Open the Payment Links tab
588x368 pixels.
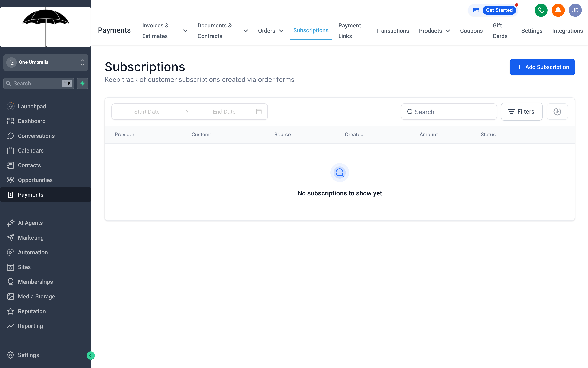tap(350, 31)
